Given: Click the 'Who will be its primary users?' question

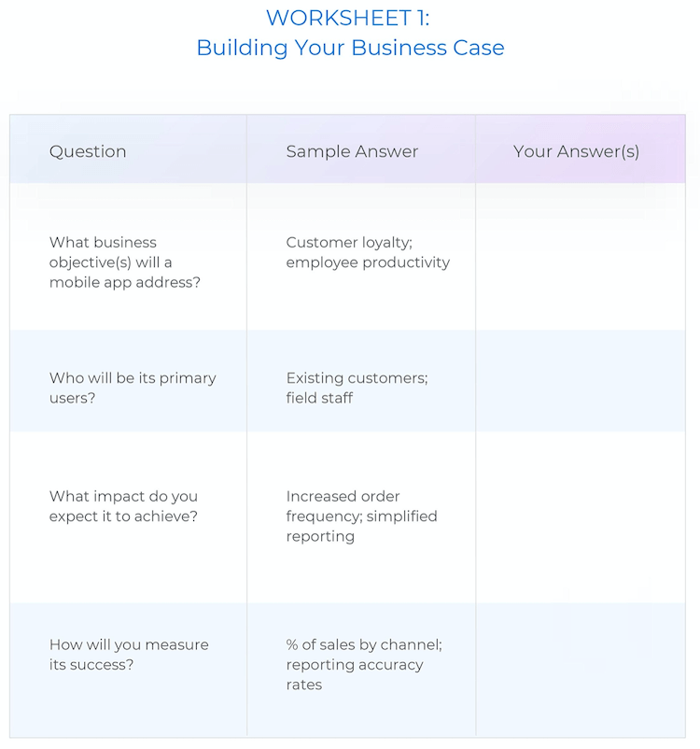Looking at the screenshot, I should pos(133,388).
